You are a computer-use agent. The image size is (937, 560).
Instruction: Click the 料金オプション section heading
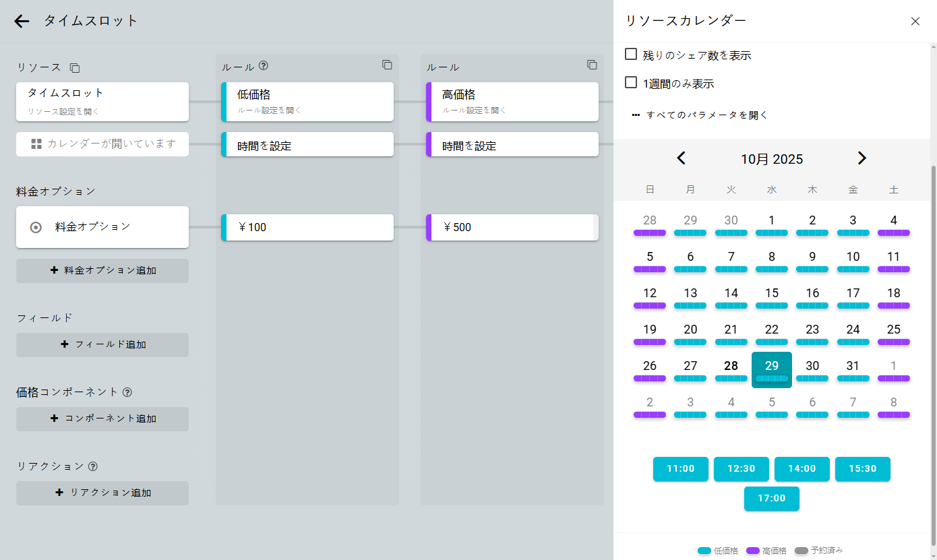[56, 191]
